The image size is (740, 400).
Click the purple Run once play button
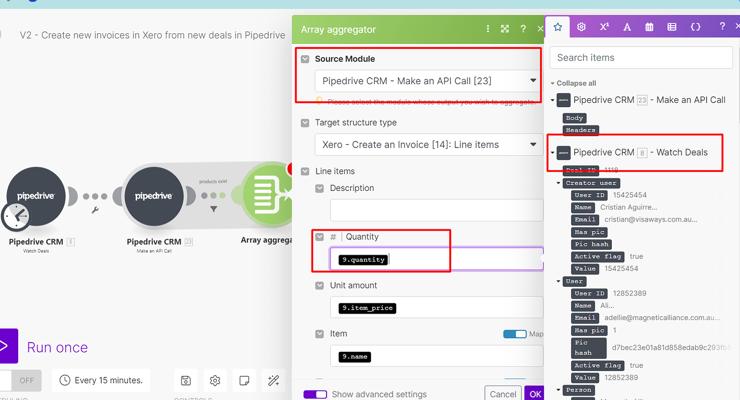click(8, 346)
